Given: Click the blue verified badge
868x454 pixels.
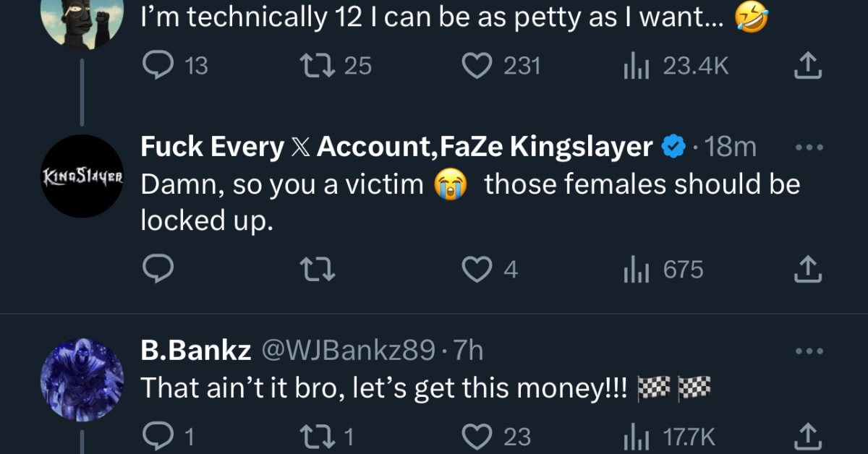Looking at the screenshot, I should pyautogui.click(x=673, y=147).
